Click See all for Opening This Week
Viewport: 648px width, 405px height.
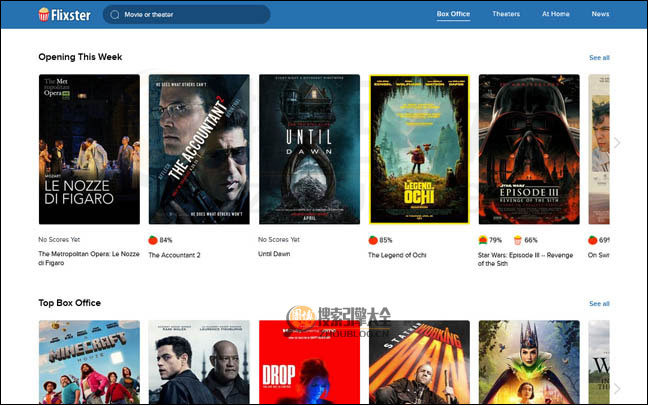pos(599,58)
